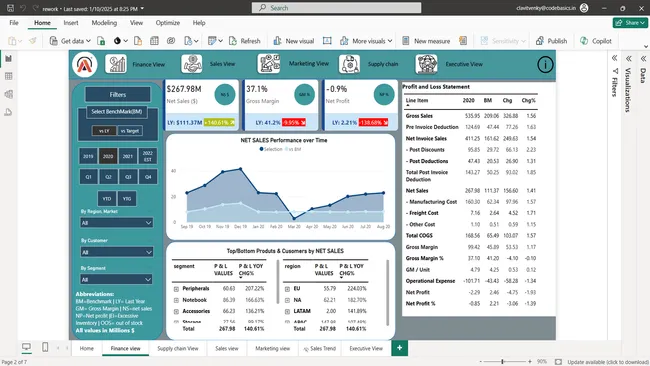Click the Share button

click(x=630, y=23)
